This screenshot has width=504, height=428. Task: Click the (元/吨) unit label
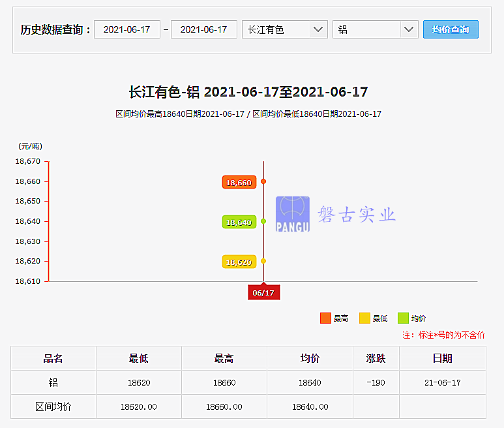[x=30, y=146]
